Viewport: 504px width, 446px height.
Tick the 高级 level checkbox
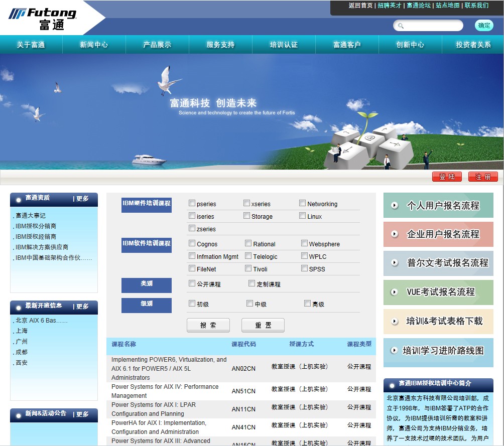(x=308, y=304)
